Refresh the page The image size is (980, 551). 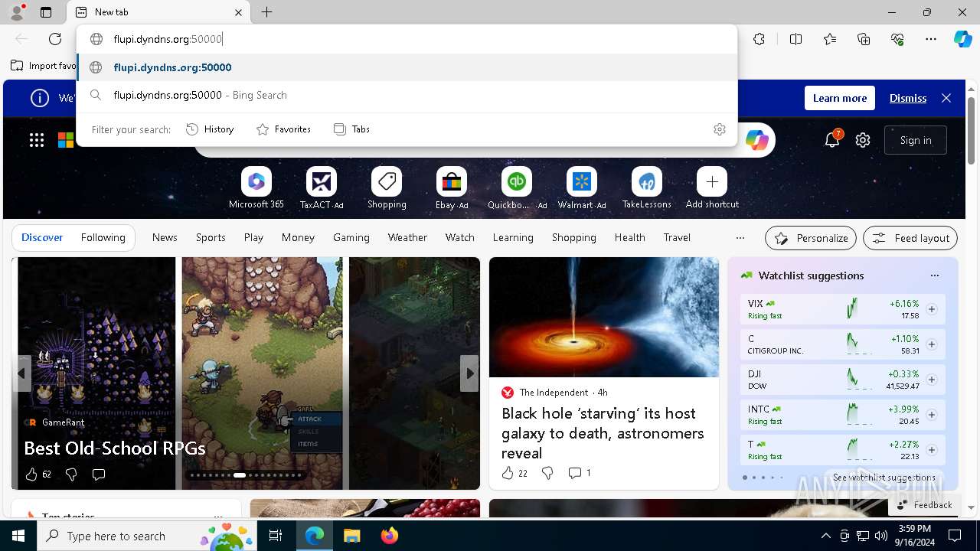click(55, 39)
